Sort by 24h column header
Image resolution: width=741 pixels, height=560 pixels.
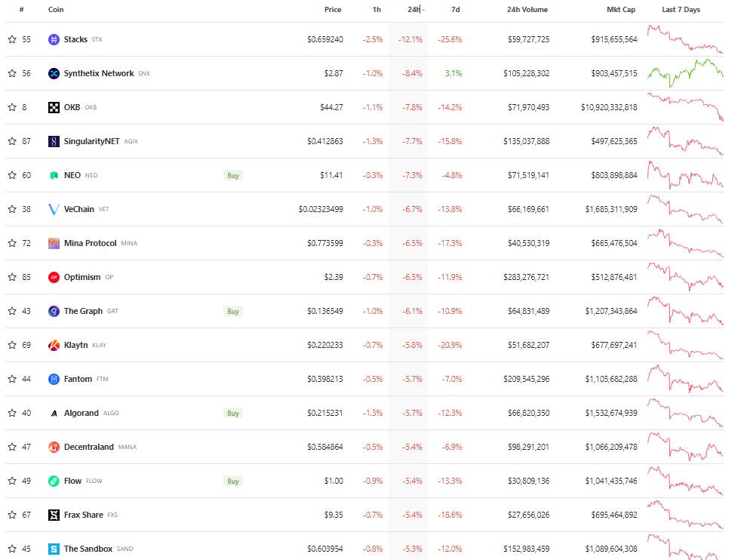pyautogui.click(x=414, y=10)
